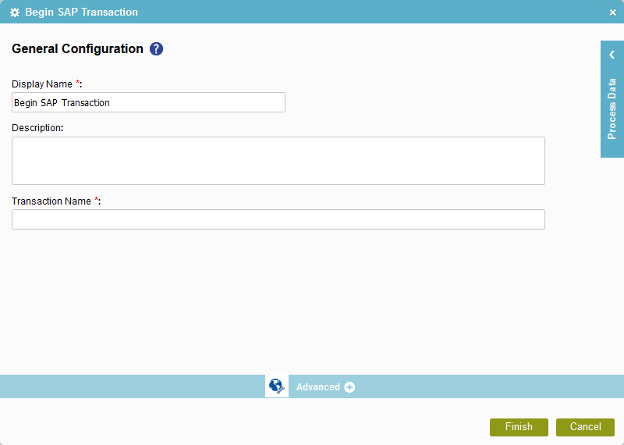Select the globe and wrench configuration icon
624x445 pixels.
tap(277, 386)
